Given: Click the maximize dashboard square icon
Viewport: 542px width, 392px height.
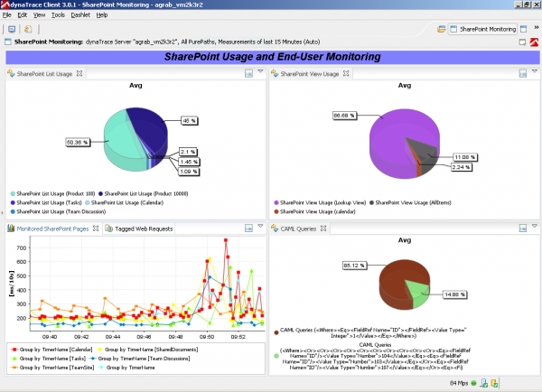Looking at the screenshot, I should (523, 42).
